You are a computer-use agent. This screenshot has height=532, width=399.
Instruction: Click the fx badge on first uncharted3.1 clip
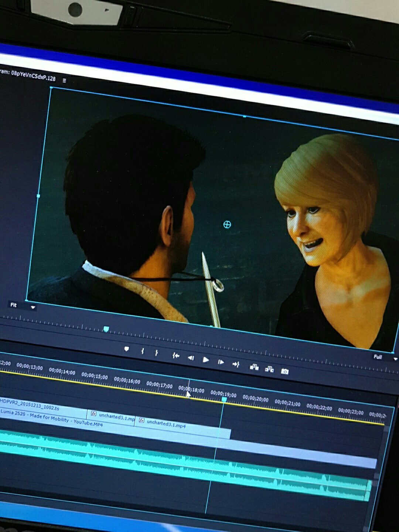[93, 413]
